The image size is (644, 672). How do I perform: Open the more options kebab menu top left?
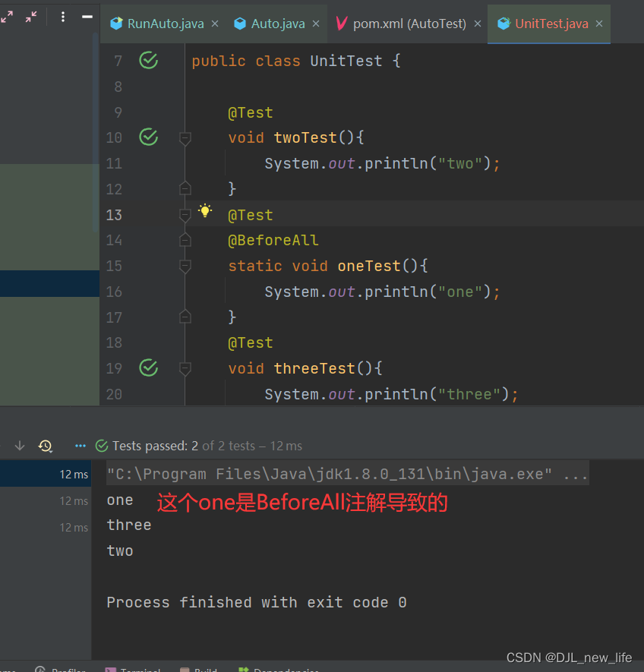coord(63,16)
